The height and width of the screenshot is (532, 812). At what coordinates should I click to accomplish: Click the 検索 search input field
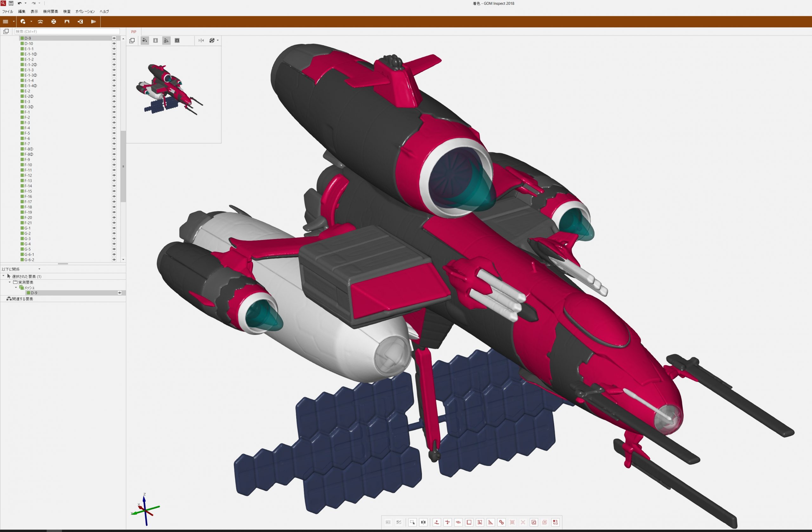[x=67, y=31]
